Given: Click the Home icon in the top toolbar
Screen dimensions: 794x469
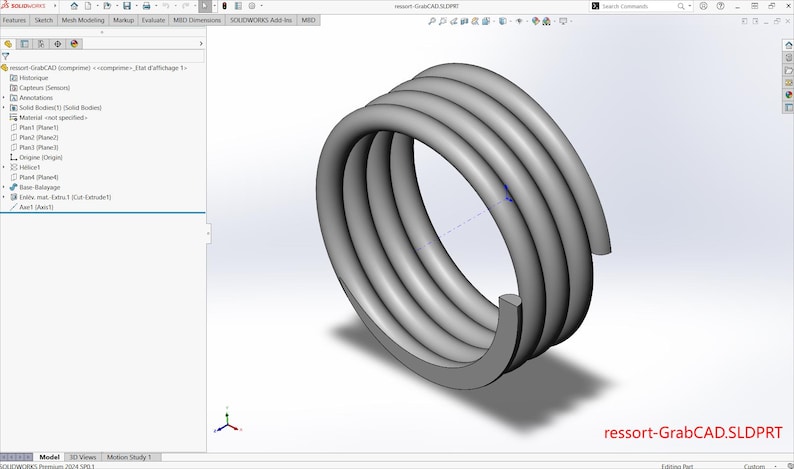Looking at the screenshot, I should tap(74, 6).
